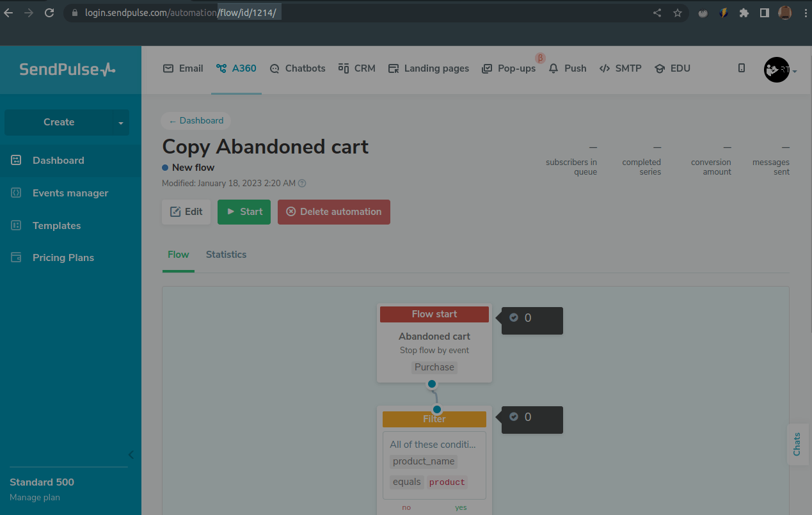
Task: Reload the page
Action: coord(49,13)
